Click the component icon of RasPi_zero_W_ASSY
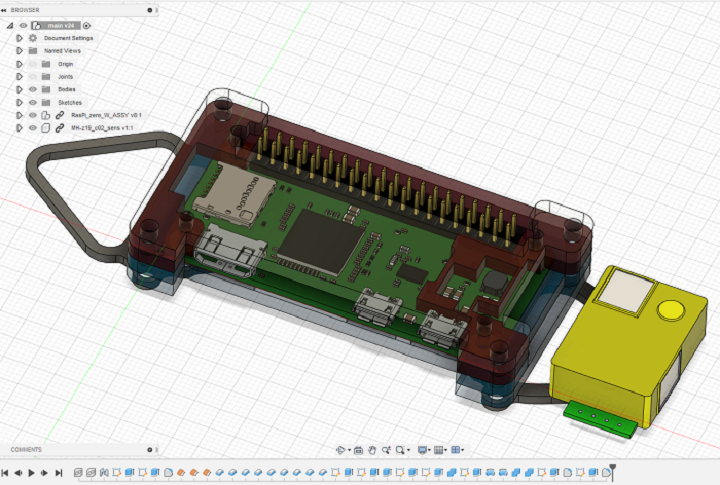Image resolution: width=720 pixels, height=485 pixels. pos(45,115)
